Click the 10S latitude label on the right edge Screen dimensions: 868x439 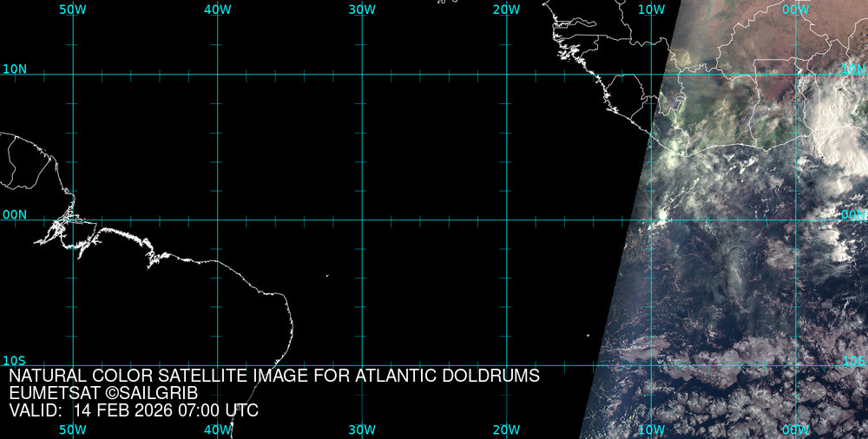click(x=854, y=360)
